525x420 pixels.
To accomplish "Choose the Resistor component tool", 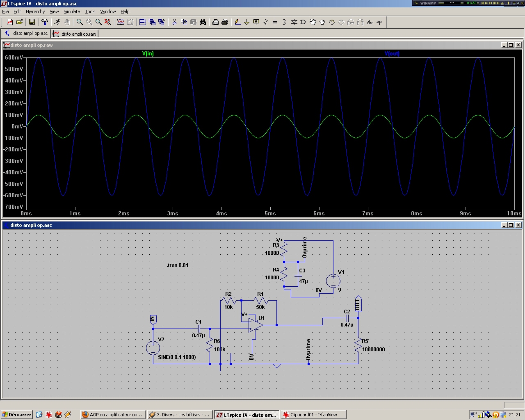I will pos(265,22).
